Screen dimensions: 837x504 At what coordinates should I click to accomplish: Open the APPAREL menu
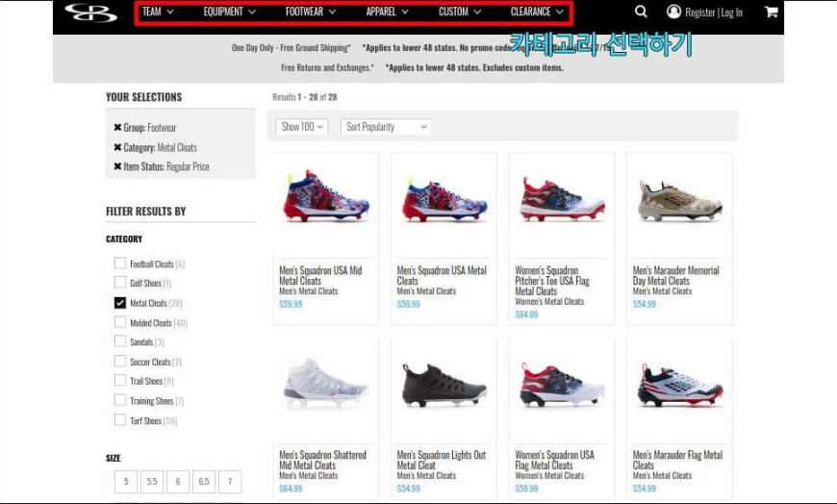point(387,12)
